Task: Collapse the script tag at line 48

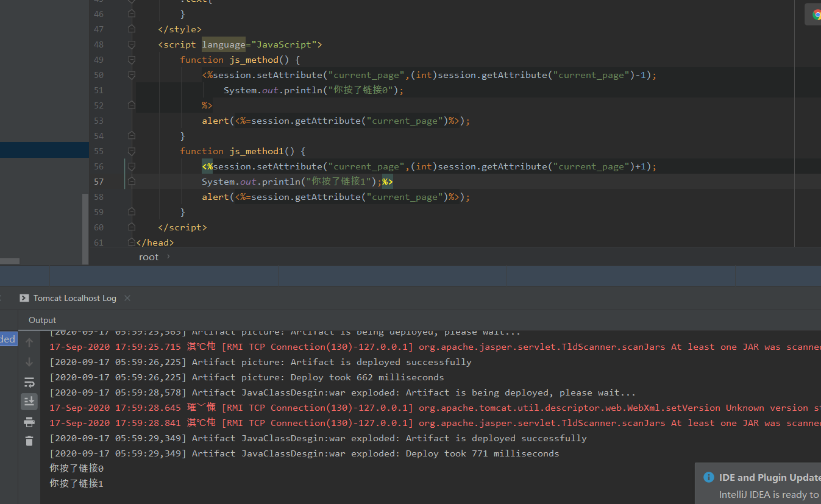Action: (x=132, y=44)
